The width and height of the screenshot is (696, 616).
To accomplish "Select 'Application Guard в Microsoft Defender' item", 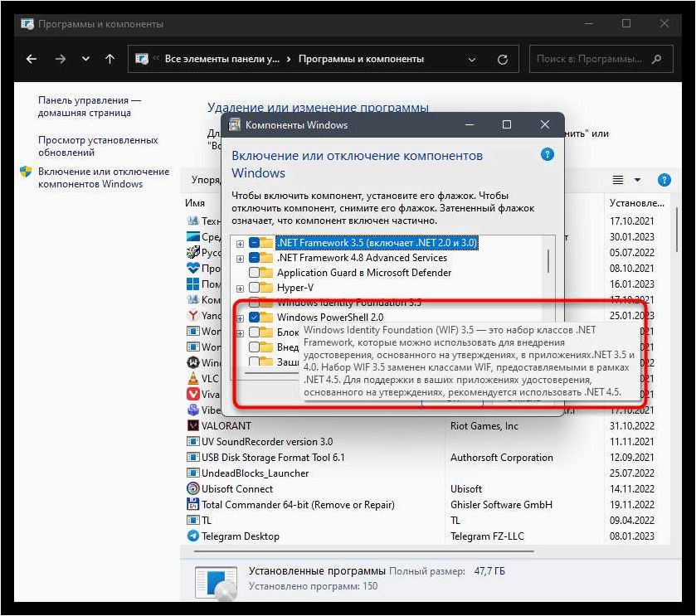I will (364, 273).
